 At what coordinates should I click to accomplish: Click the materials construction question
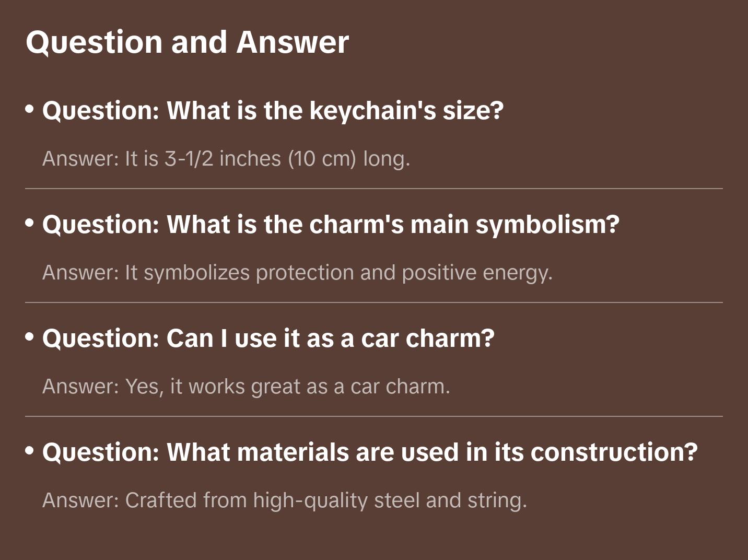pyautogui.click(x=370, y=452)
